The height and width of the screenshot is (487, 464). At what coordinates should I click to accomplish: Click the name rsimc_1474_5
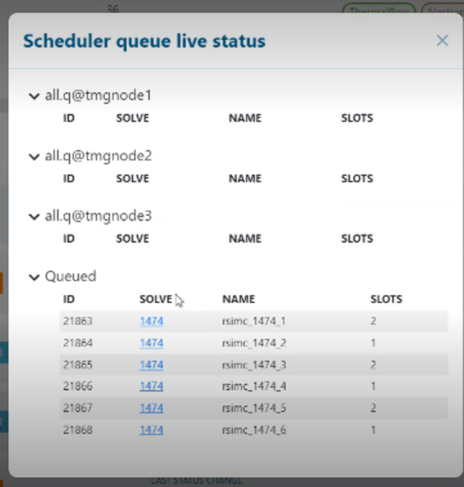pyautogui.click(x=254, y=408)
